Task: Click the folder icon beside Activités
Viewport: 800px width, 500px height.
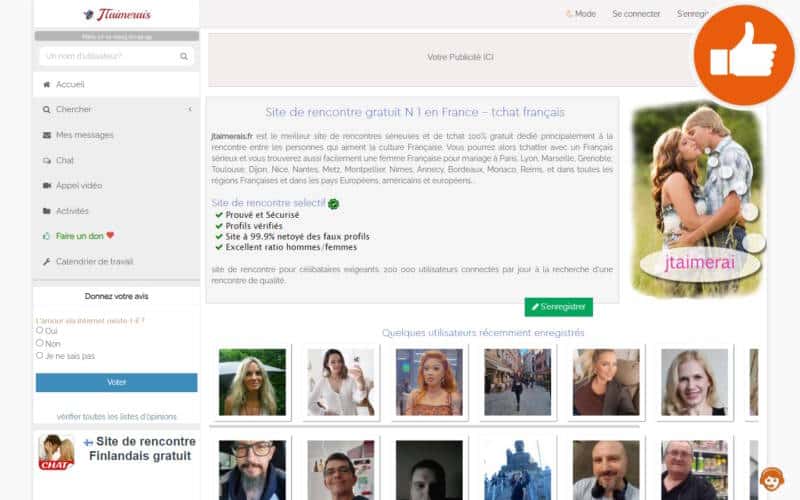Action: [47, 211]
